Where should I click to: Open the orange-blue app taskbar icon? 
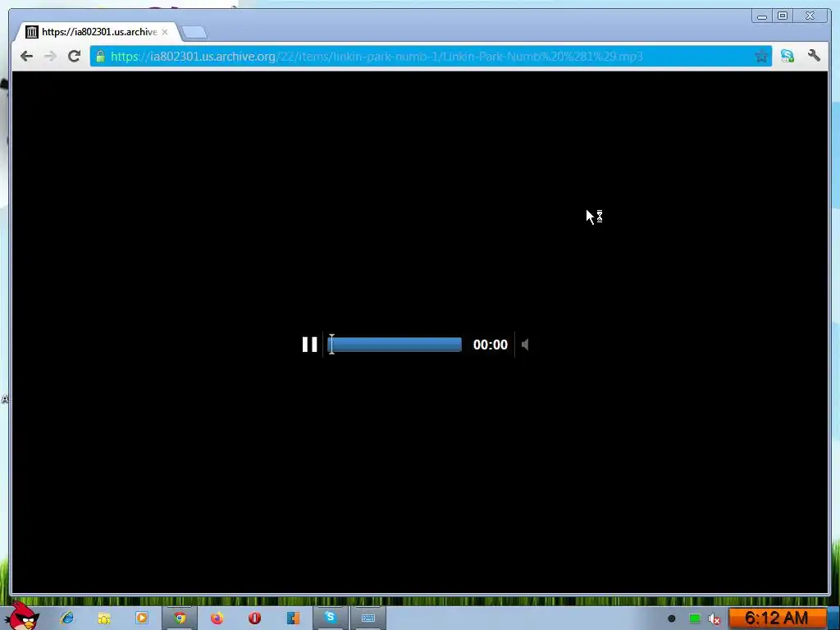pos(293,619)
